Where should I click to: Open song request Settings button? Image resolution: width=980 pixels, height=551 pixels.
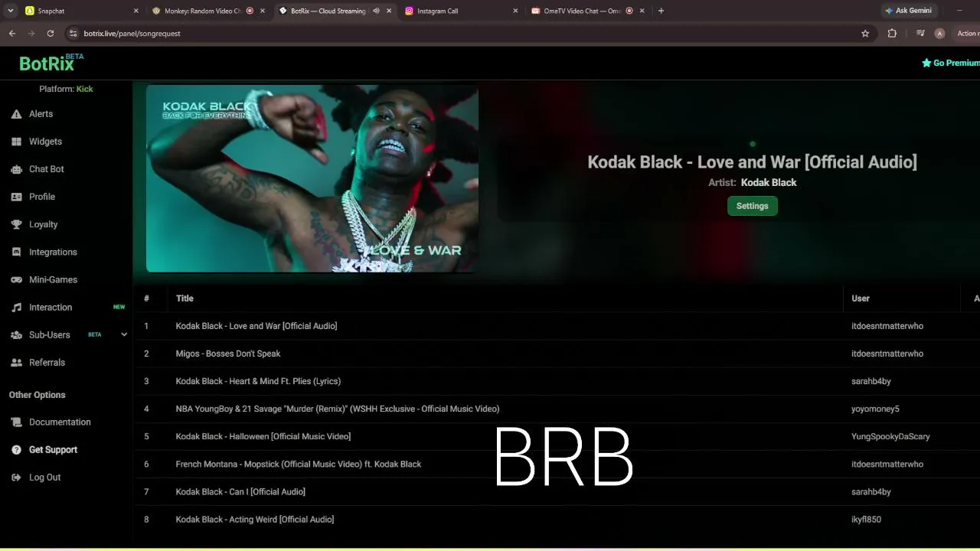753,206
